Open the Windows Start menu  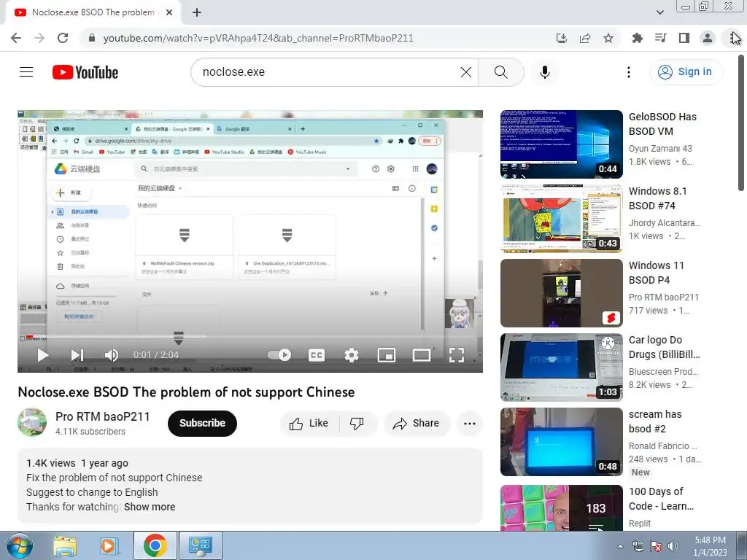click(x=20, y=545)
